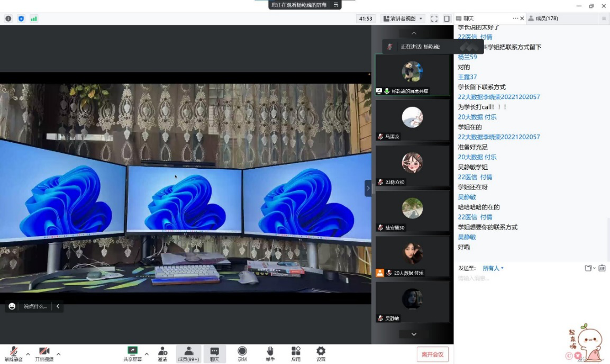Collapse the quick message bar arrow

point(58,306)
